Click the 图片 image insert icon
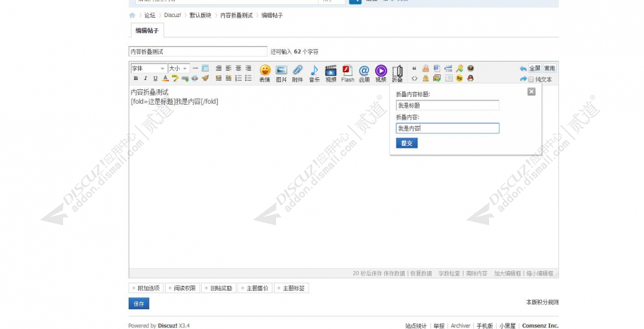 (x=282, y=73)
